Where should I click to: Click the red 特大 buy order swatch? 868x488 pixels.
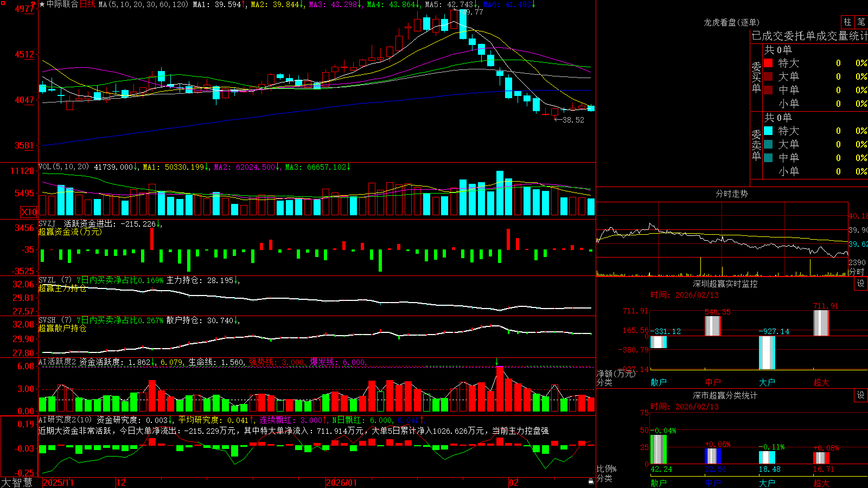[x=768, y=63]
